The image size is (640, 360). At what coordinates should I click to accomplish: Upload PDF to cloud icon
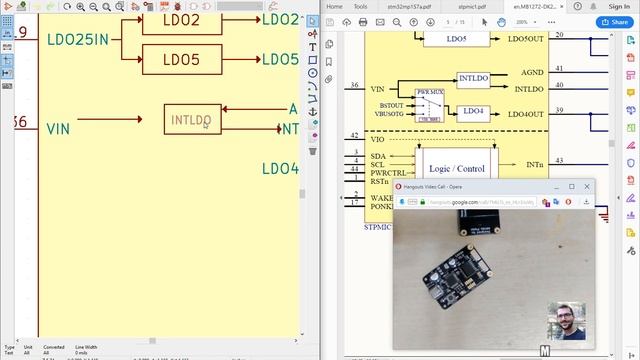pyautogui.click(x=347, y=22)
